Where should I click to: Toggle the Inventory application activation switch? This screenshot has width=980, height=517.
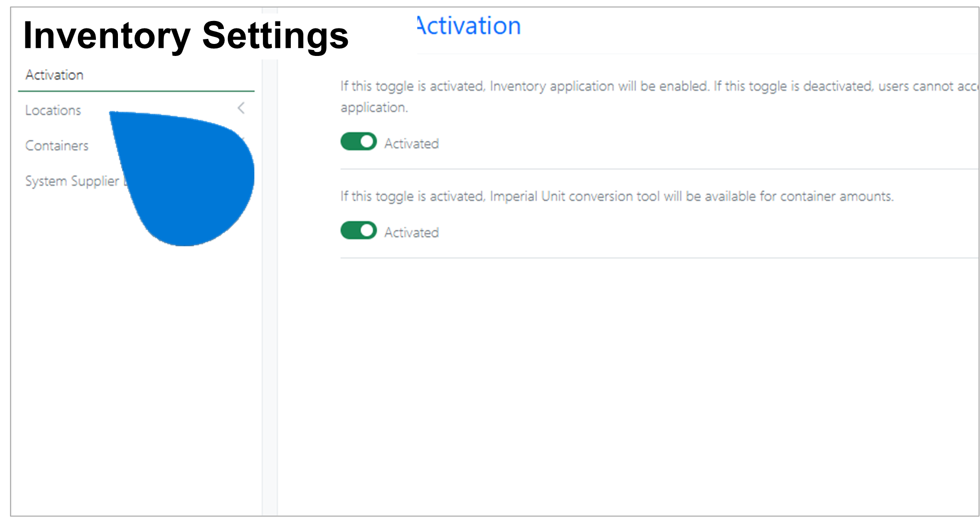359,142
